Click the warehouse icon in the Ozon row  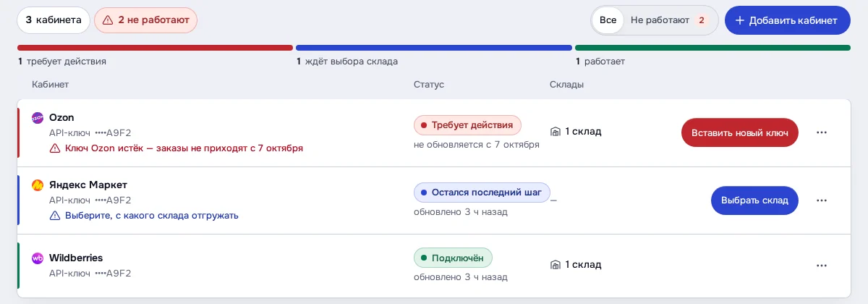click(556, 132)
